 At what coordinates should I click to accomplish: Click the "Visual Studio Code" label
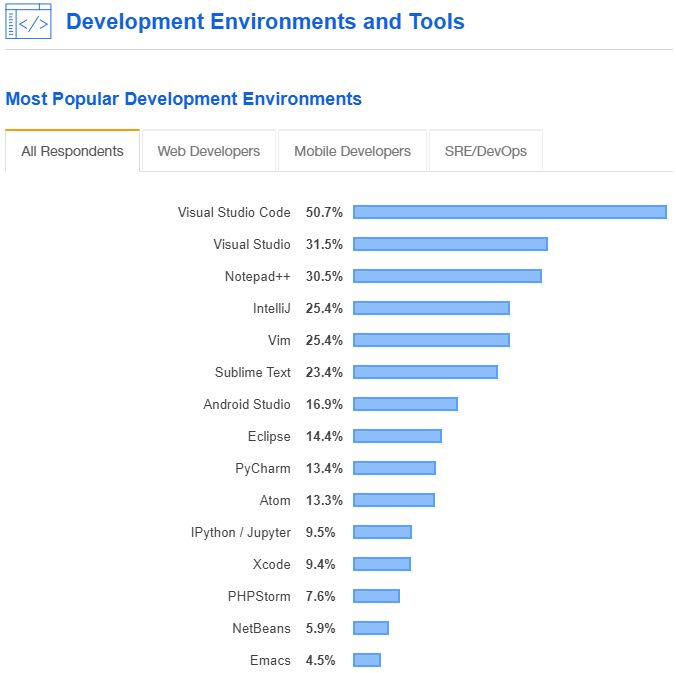tap(234, 213)
